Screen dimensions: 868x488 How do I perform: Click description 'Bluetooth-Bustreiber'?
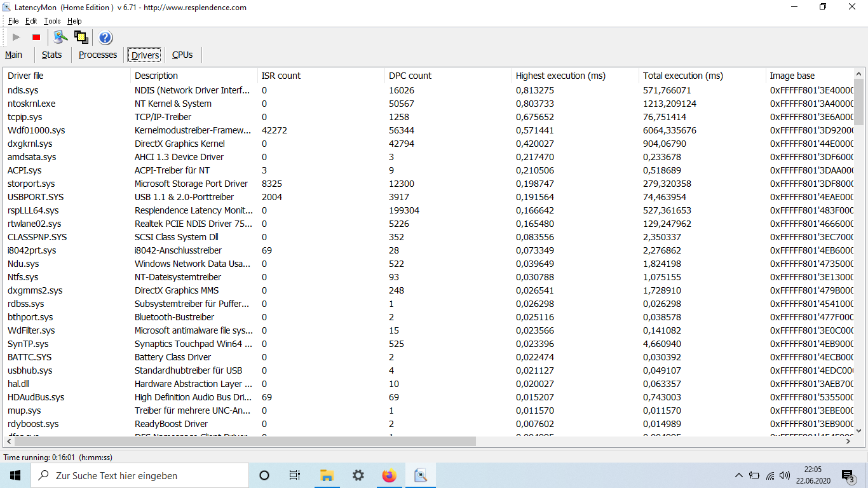[174, 317]
